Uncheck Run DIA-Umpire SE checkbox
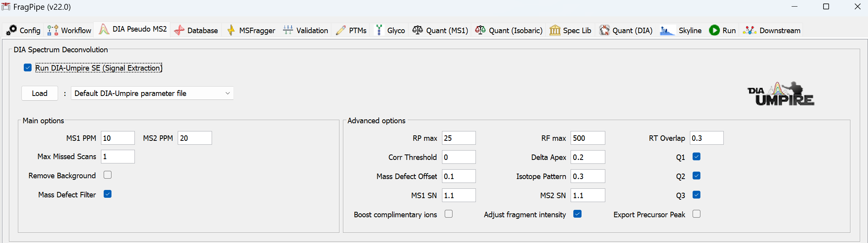This screenshot has width=868, height=243. 28,67
